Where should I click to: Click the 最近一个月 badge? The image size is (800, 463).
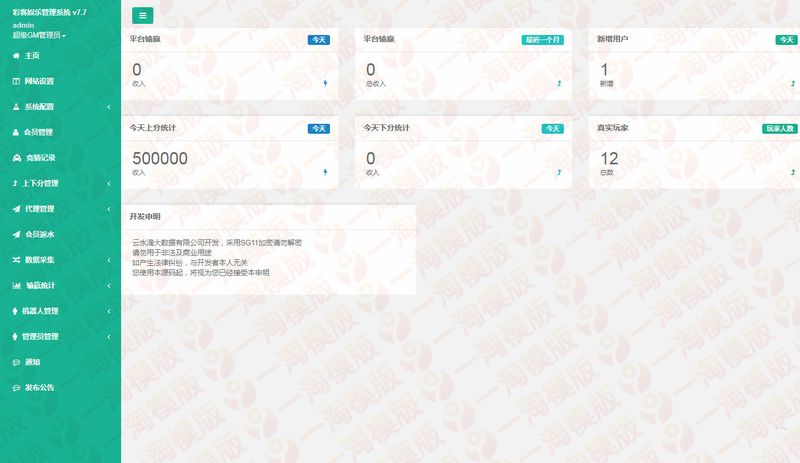[542, 40]
